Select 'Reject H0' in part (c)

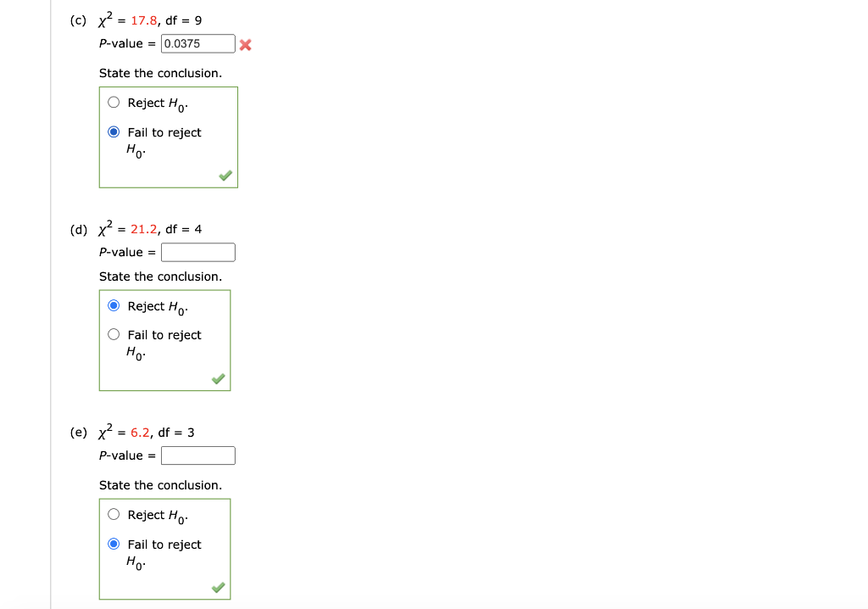click(113, 101)
